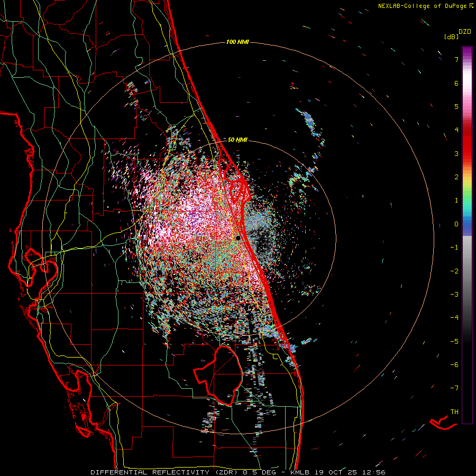Viewport: 476px width, 476px height.
Task: Click the -1 value on color scale
Action: tap(454, 248)
